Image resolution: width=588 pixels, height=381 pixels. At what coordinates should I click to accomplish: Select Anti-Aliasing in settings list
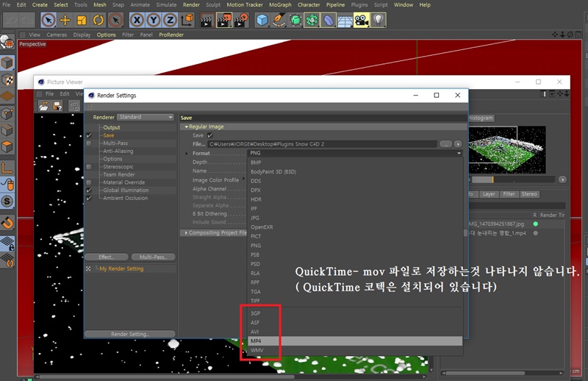(x=118, y=151)
